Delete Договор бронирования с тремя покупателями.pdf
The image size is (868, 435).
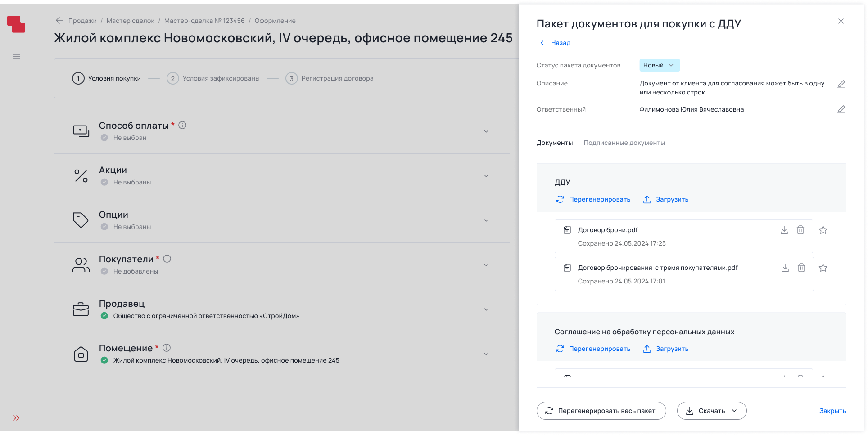tap(801, 268)
